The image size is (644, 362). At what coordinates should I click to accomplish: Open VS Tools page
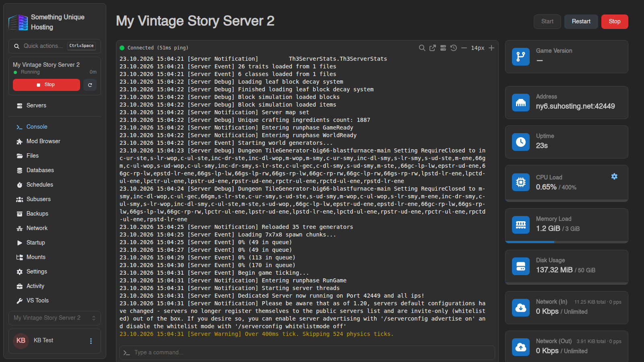(x=55, y=300)
